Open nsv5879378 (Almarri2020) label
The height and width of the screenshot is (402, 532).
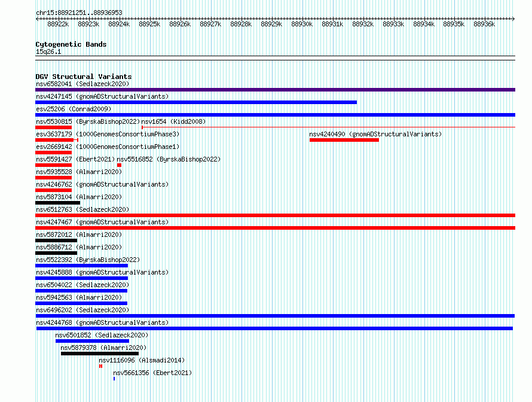coord(103,348)
